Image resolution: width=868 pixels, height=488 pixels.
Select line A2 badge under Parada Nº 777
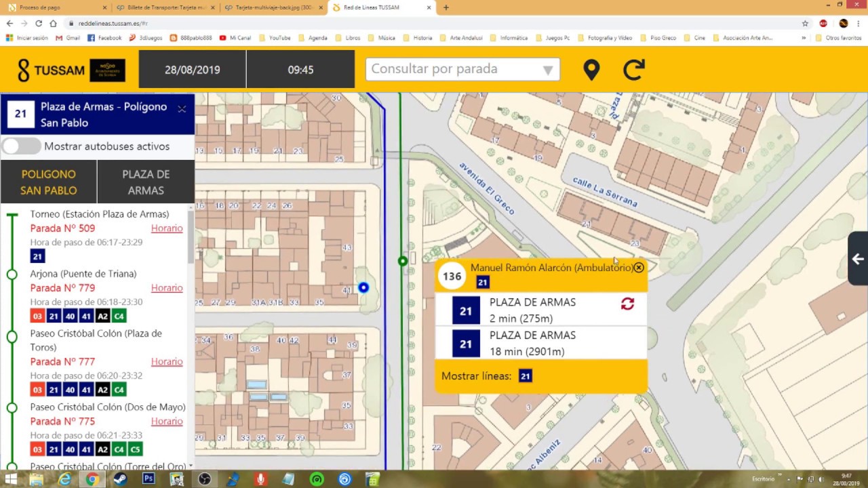(102, 390)
